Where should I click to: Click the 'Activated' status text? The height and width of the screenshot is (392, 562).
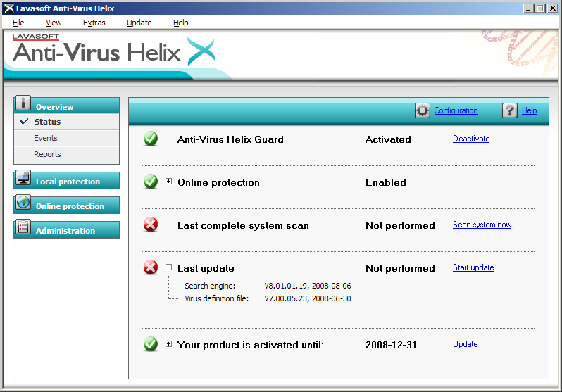388,139
